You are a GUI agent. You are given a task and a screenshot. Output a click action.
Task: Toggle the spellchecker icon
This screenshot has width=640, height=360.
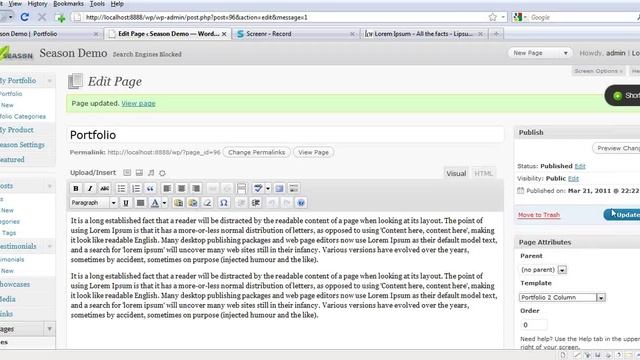pos(258,188)
